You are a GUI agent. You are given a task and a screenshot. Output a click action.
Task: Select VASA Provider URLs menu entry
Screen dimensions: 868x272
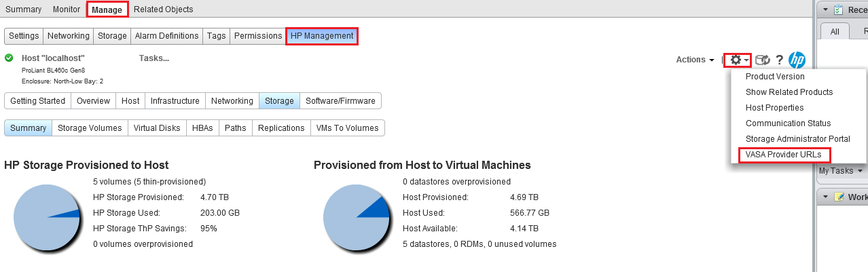tap(783, 155)
